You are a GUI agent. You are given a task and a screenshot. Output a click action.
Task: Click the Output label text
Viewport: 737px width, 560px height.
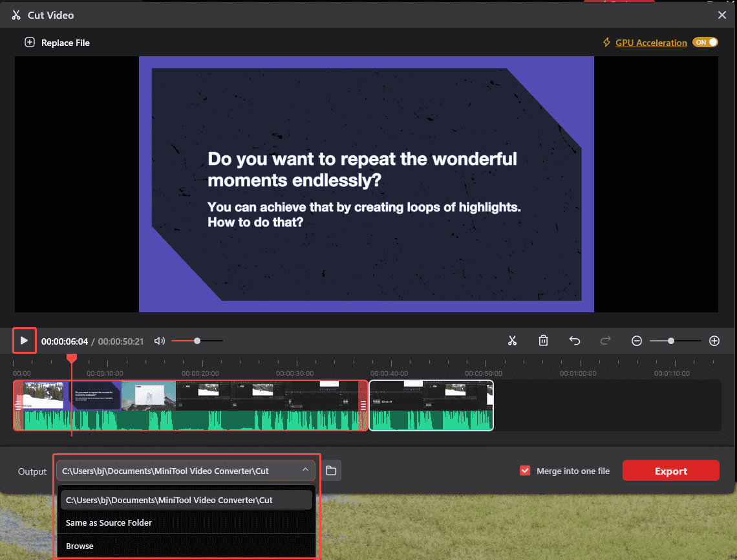[32, 471]
